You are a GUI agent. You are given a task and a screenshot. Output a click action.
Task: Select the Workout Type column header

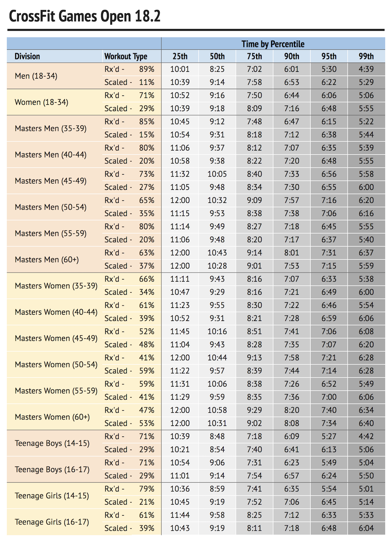(126, 56)
